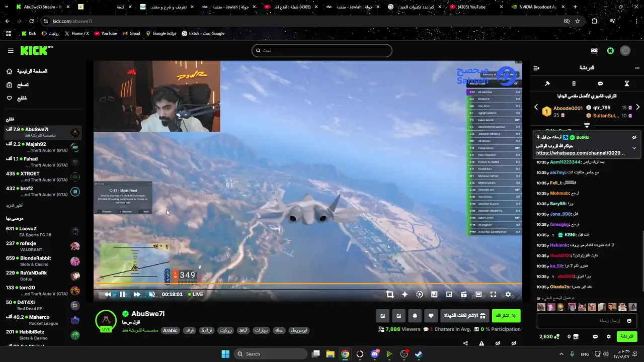Viewport: 644px width, 362px height.
Task: Click the green chat send button
Action: tap(626, 336)
